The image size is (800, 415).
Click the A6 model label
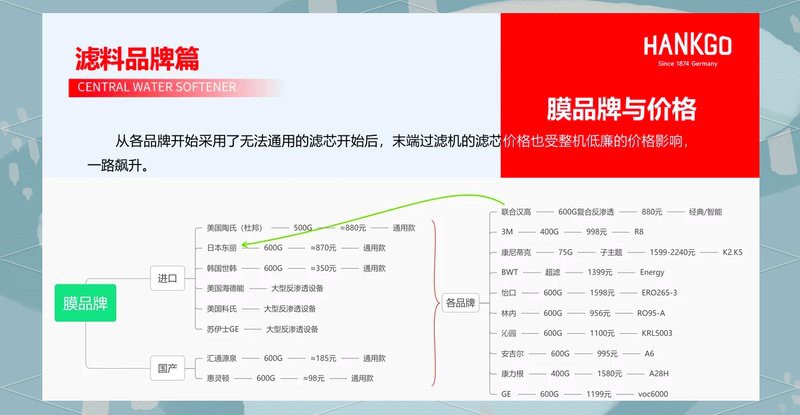click(x=649, y=353)
